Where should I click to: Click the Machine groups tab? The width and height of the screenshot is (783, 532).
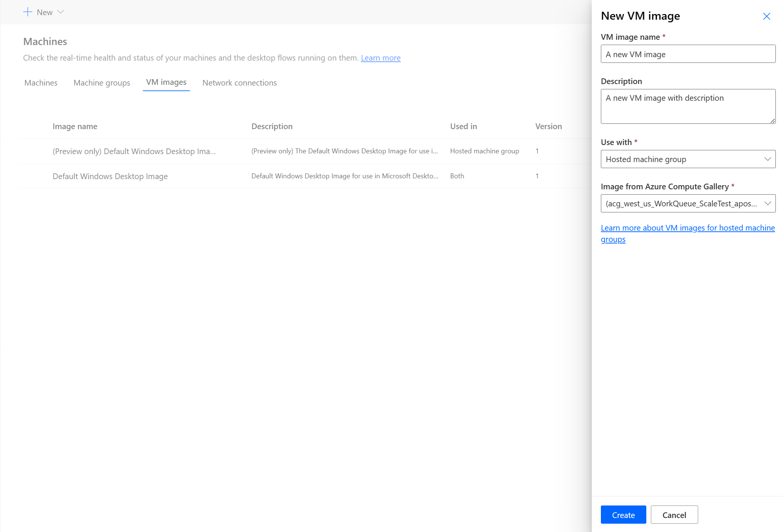click(x=102, y=83)
